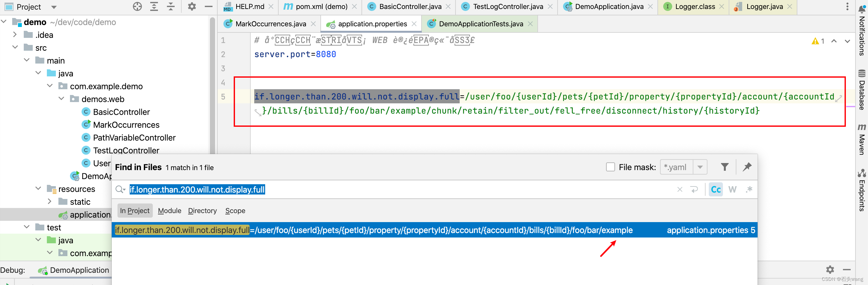Open Database tool window

click(862, 90)
